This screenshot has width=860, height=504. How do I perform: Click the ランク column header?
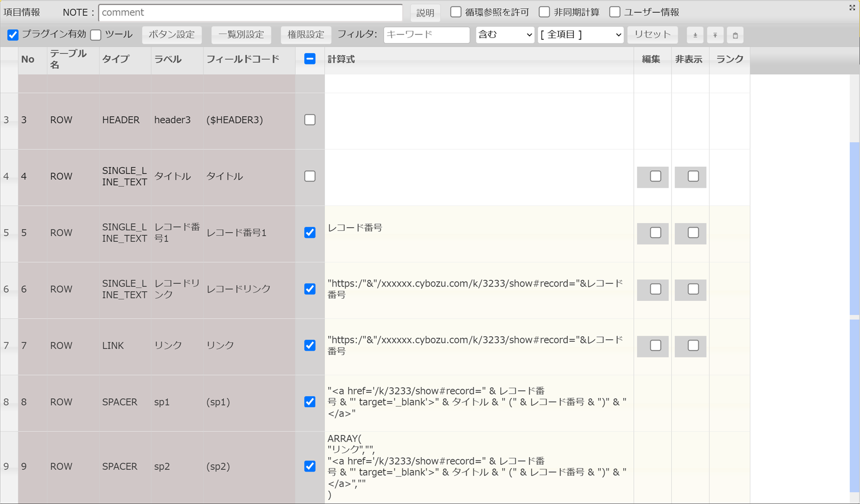(729, 59)
